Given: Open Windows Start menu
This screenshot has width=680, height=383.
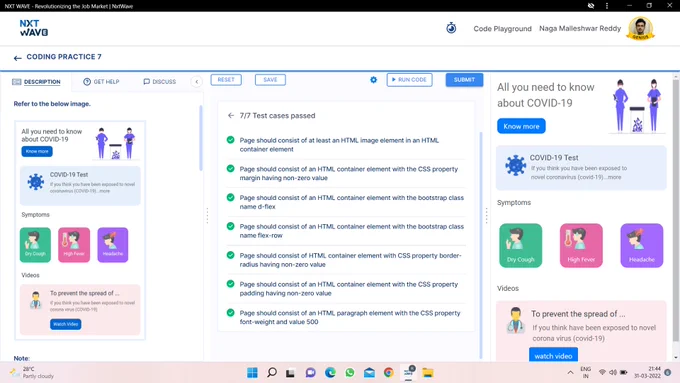Looking at the screenshot, I should click(252, 373).
